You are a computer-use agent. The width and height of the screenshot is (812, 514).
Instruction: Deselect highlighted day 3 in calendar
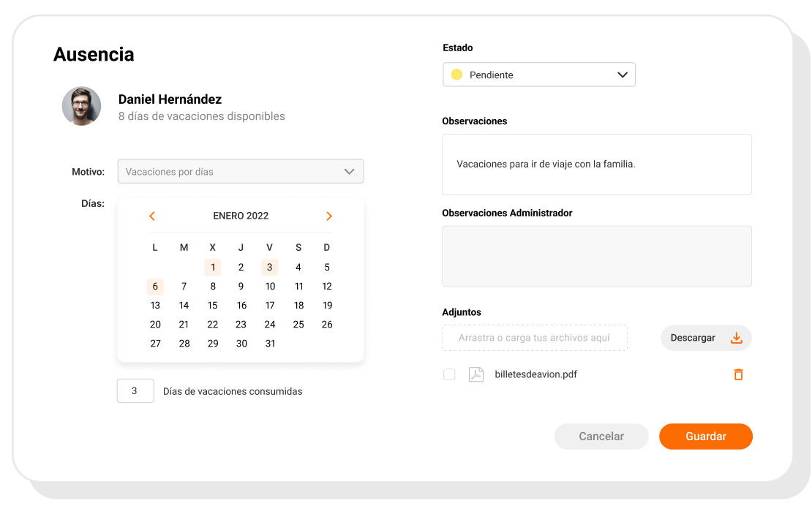(x=270, y=268)
